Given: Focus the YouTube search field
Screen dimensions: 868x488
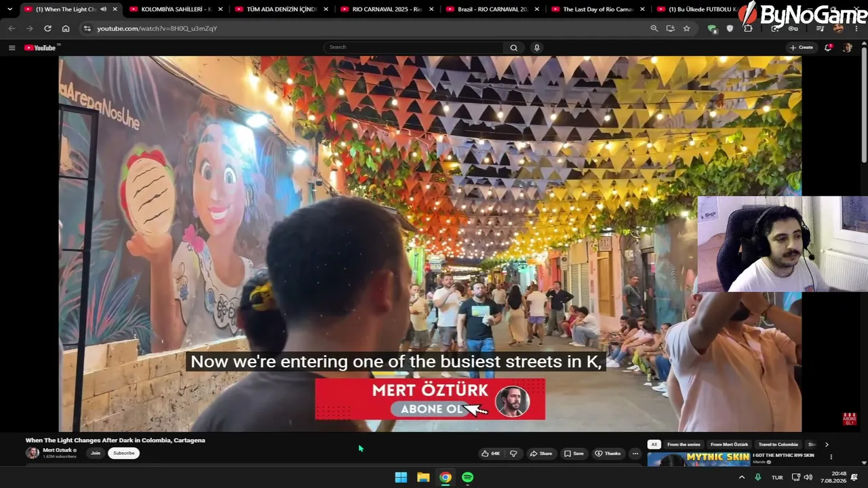Looking at the screenshot, I should [x=414, y=47].
